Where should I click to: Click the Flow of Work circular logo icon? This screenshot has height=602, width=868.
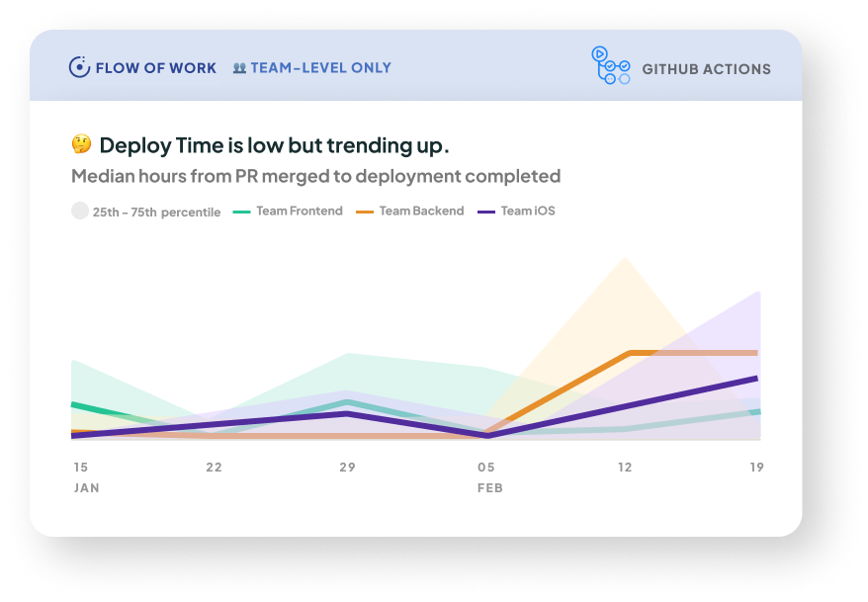click(79, 68)
